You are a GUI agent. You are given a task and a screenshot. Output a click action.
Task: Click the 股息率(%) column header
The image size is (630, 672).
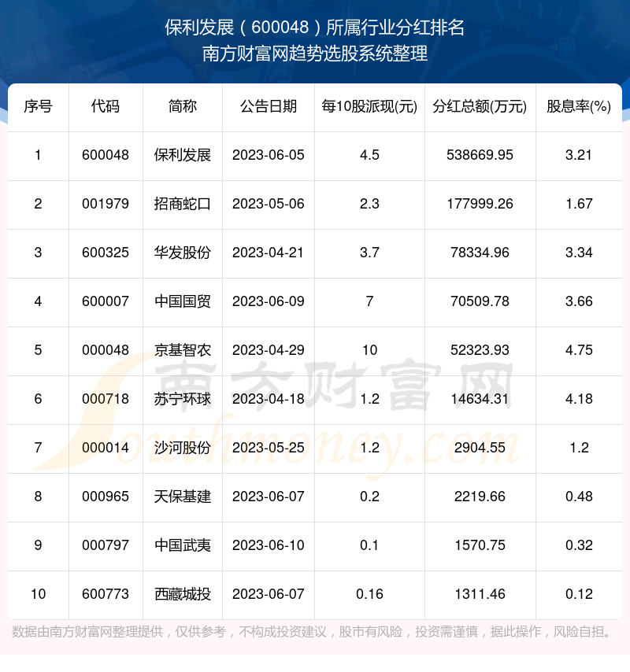coord(579,107)
